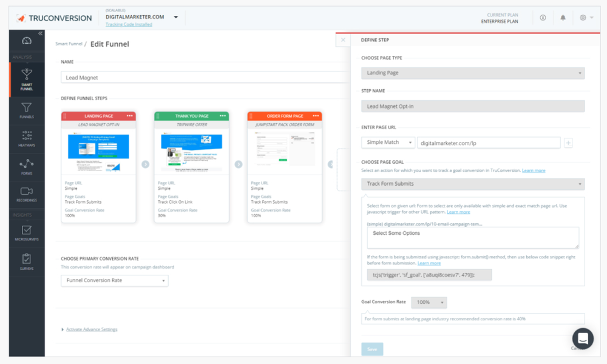Screen dimensions: 607x364
Task: Open Landing Page card options menu
Action: coord(129,116)
